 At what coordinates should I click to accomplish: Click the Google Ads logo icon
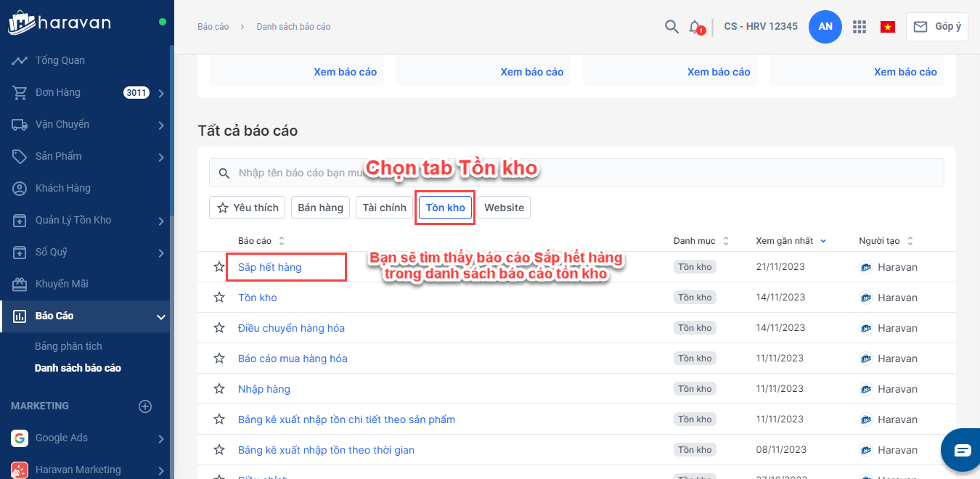pos(20,438)
